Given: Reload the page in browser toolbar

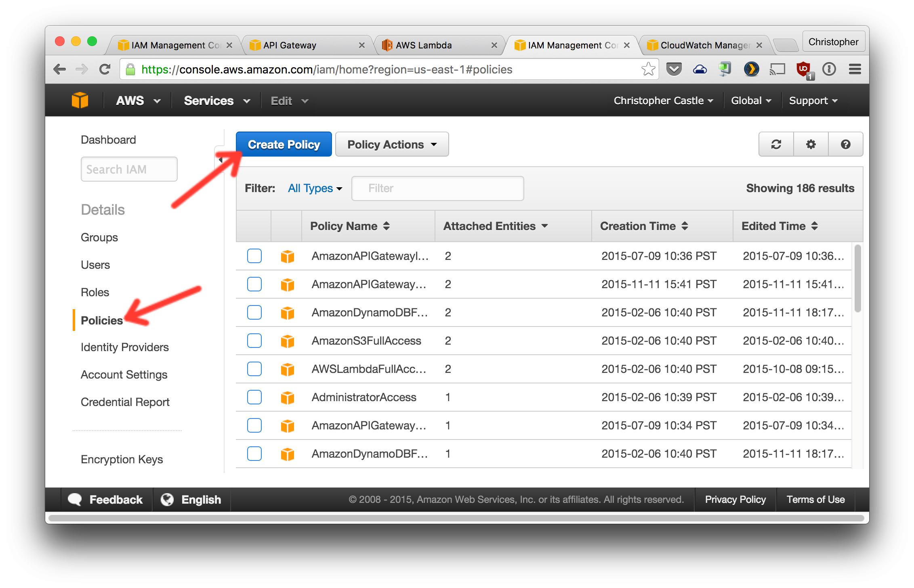Looking at the screenshot, I should pos(105,69).
